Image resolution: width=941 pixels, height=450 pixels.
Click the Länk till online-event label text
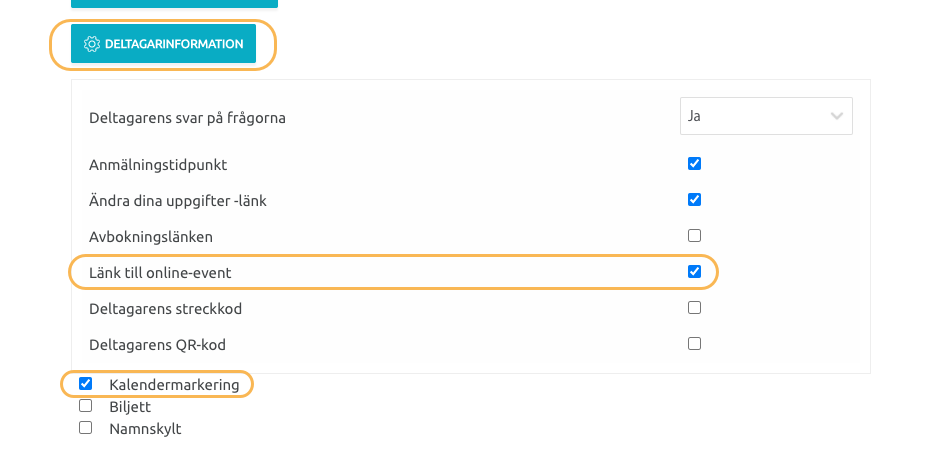coord(160,273)
